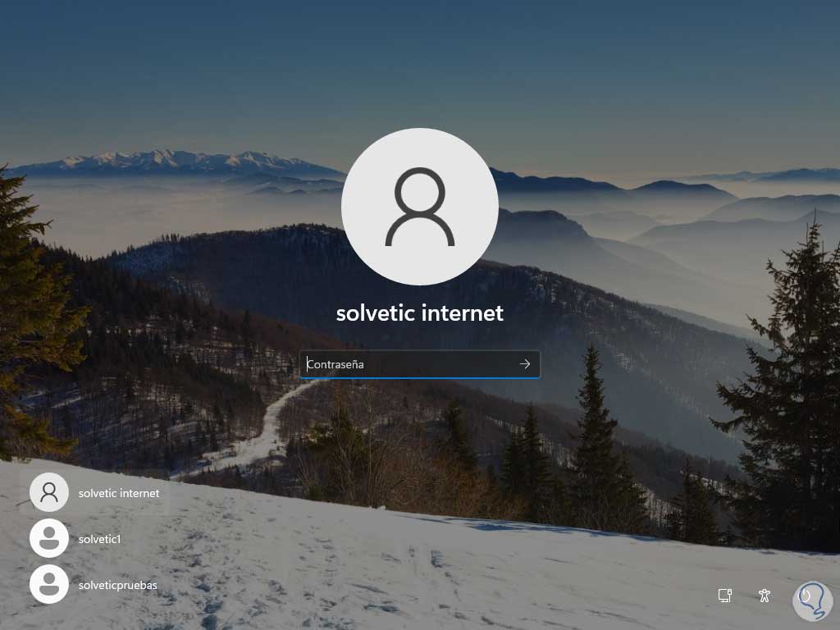840x630 pixels.
Task: Choose solvetic internet name in user list
Action: [x=119, y=493]
